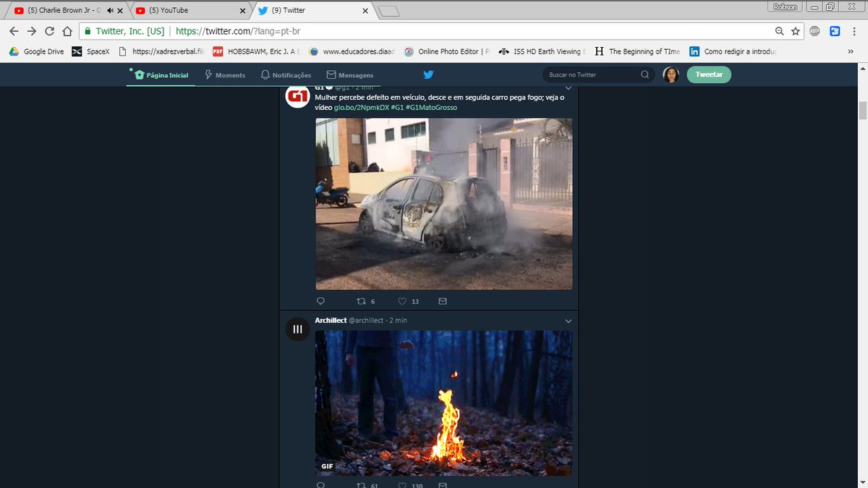
Task: Retweet the G1 tweet
Action: point(361,301)
